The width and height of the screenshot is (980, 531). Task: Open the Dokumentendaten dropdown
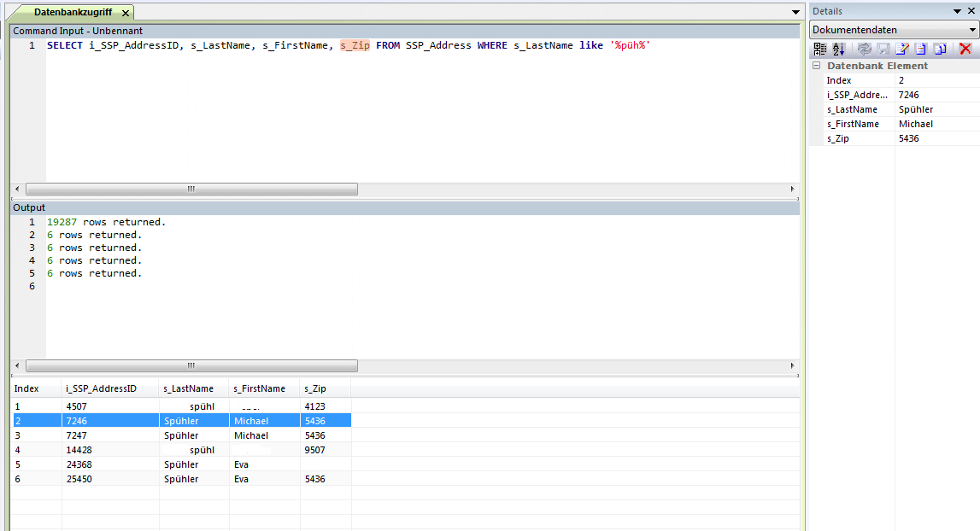tap(972, 30)
